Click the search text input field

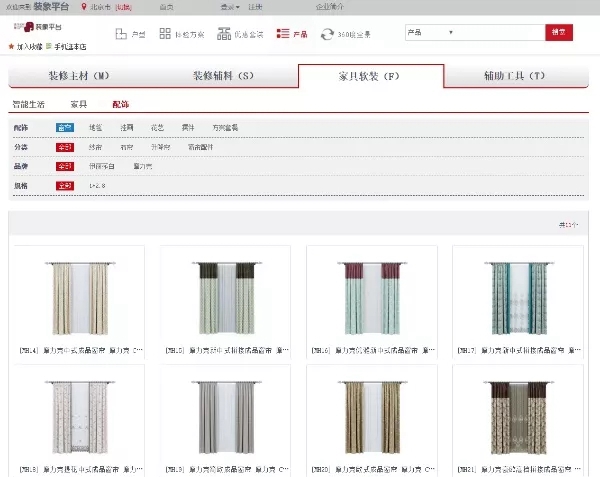pyautogui.click(x=500, y=33)
